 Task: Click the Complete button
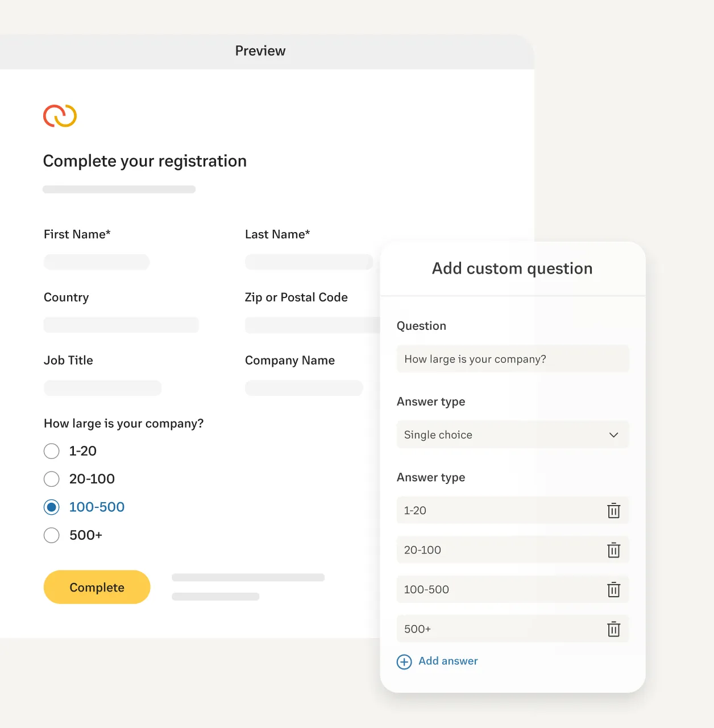click(x=97, y=588)
